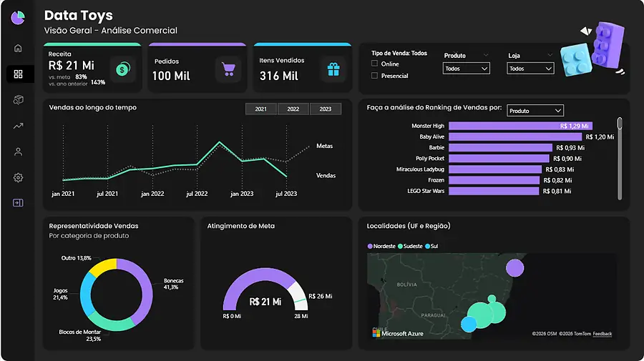Click the R$ 21 Mi Receita value
This screenshot has width=644, height=361.
71,66
